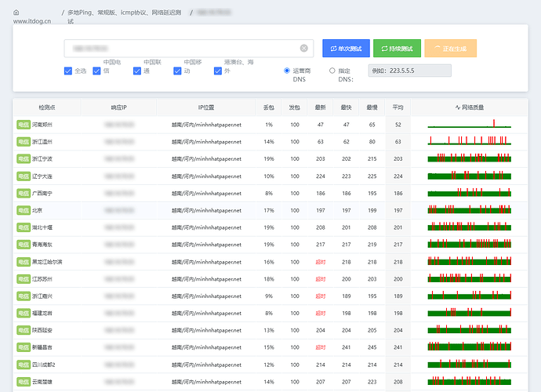541x392 pixels.
Task: Uncheck the 中国联通 checkbox
Action: (137, 71)
